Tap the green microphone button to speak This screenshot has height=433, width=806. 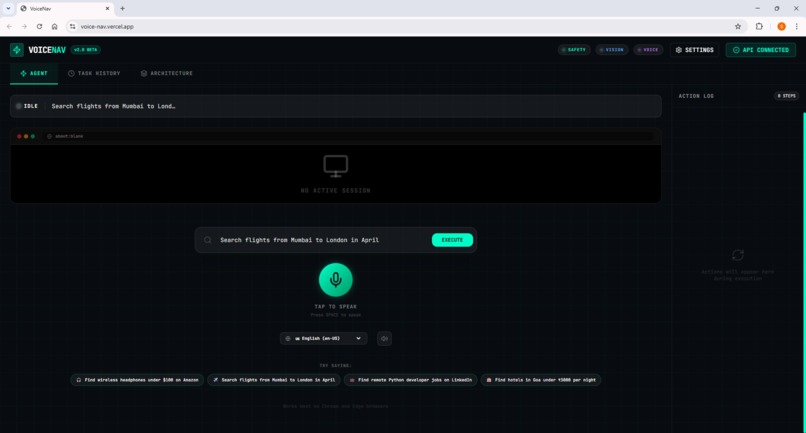336,280
